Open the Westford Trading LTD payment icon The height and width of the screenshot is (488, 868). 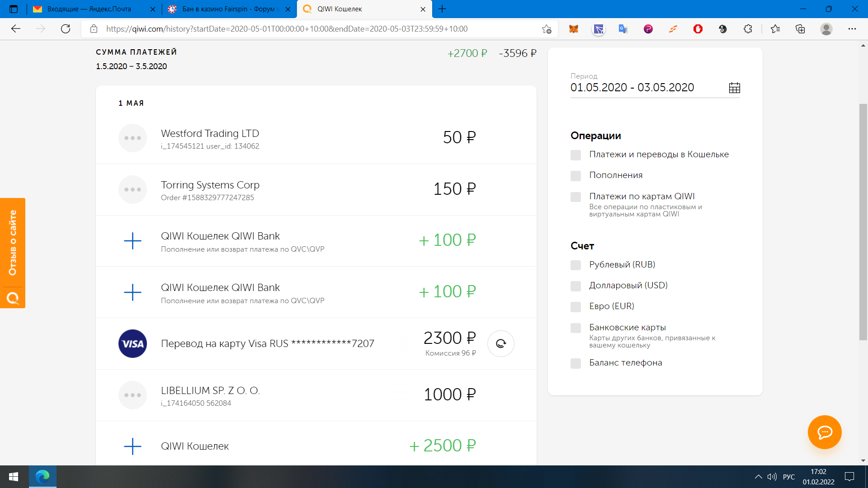coord(132,138)
